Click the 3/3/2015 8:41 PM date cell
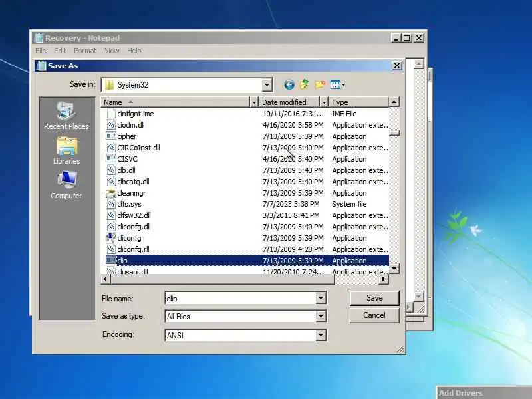 tap(291, 215)
